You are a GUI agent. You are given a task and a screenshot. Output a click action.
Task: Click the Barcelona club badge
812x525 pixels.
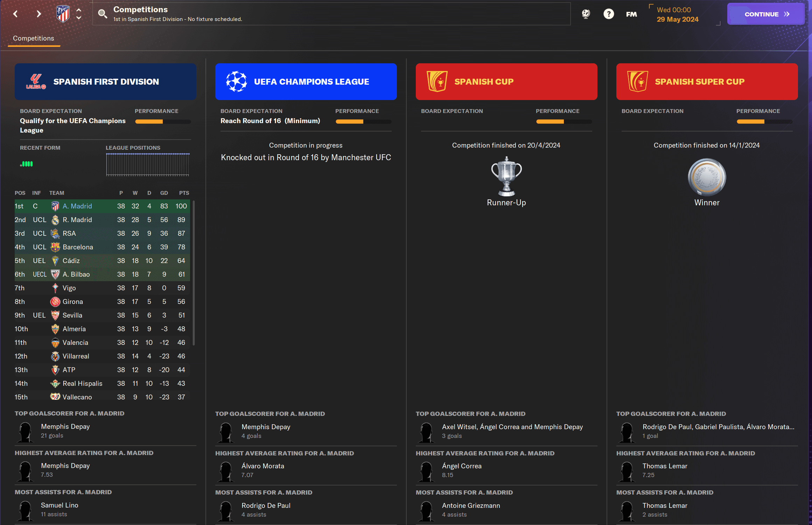point(55,247)
